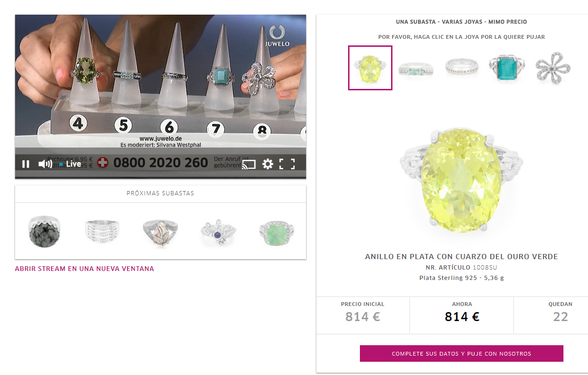Select the yellow-green quartz ring thumbnail

(x=370, y=68)
